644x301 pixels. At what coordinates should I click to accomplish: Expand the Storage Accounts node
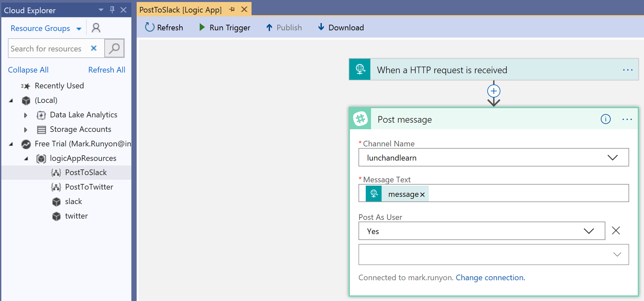tap(25, 130)
